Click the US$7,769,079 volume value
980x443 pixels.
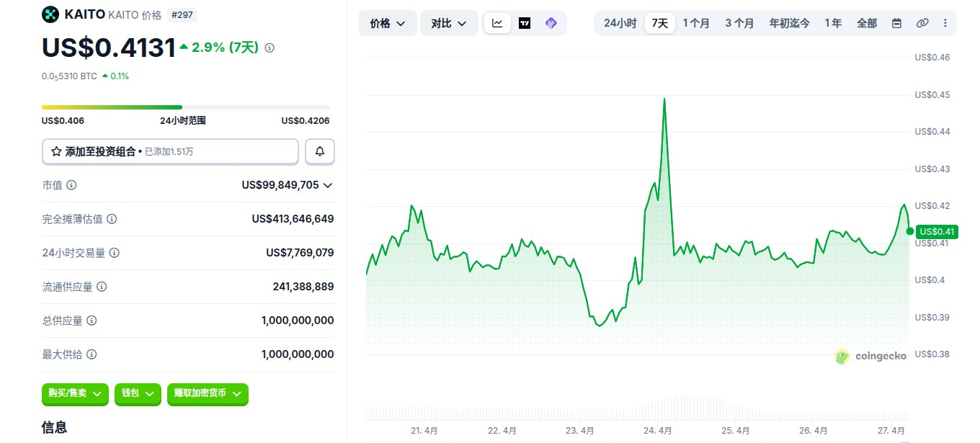(300, 253)
